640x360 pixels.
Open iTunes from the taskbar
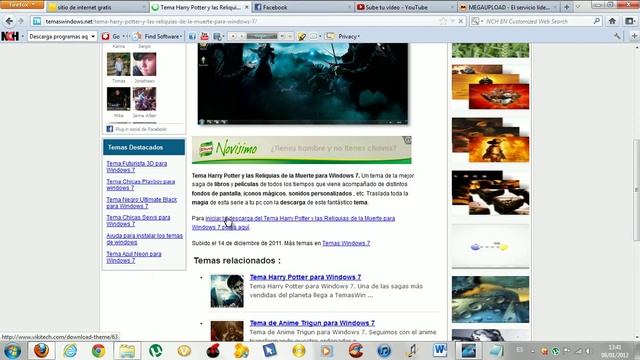click(384, 351)
